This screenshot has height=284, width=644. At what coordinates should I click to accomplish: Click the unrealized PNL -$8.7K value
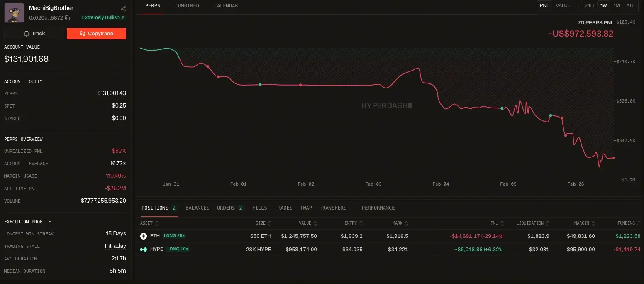pos(118,151)
